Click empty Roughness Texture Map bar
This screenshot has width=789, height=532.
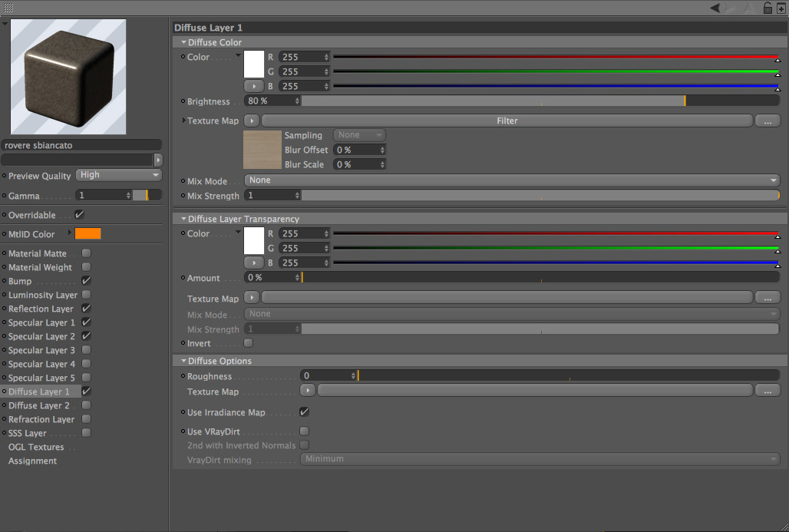[535, 390]
